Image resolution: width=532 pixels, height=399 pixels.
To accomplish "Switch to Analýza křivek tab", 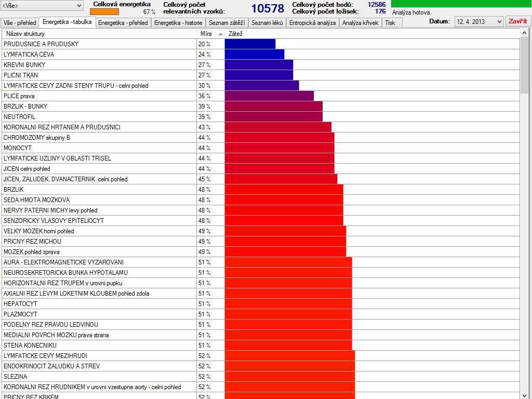I will point(360,23).
